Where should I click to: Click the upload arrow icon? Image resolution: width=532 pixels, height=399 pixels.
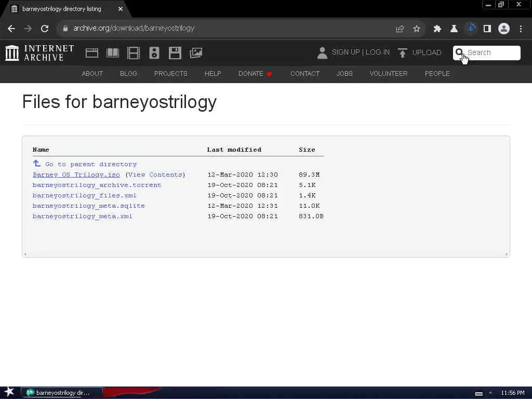403,53
